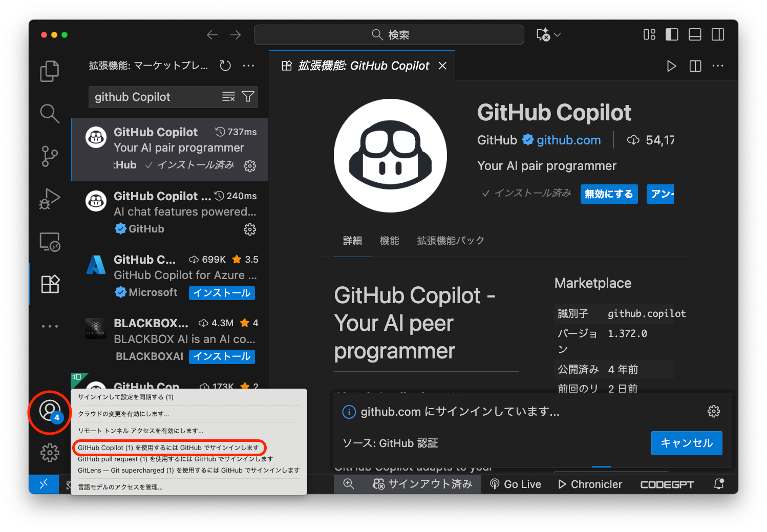
Task: Choose クラウドの変更を有効にします menu item
Action: pyautogui.click(x=189, y=414)
